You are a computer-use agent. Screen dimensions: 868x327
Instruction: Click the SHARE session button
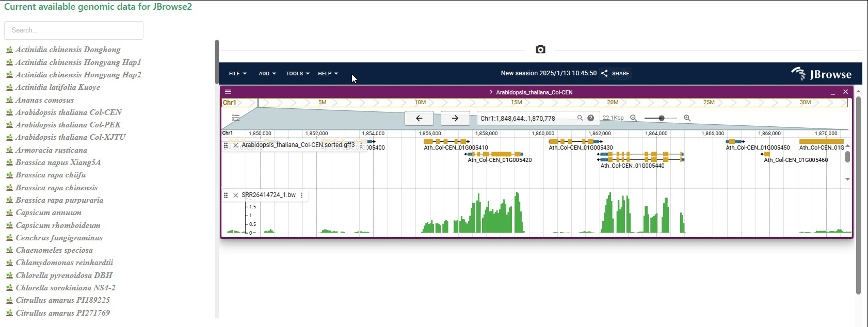click(x=615, y=74)
